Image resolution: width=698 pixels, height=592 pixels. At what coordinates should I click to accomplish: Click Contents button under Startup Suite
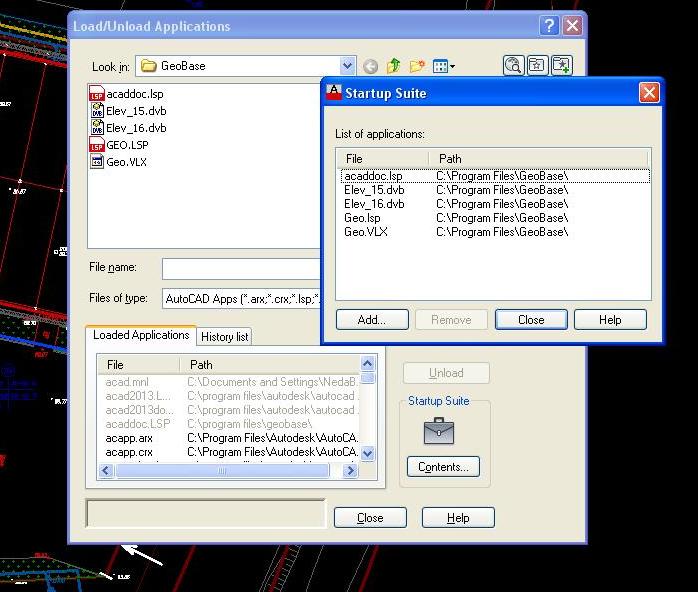[x=443, y=467]
